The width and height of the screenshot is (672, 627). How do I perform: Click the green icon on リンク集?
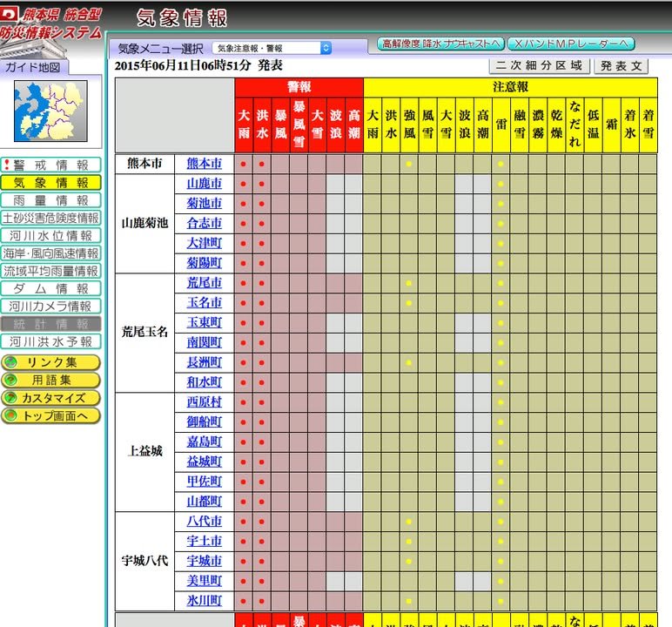tap(10, 362)
